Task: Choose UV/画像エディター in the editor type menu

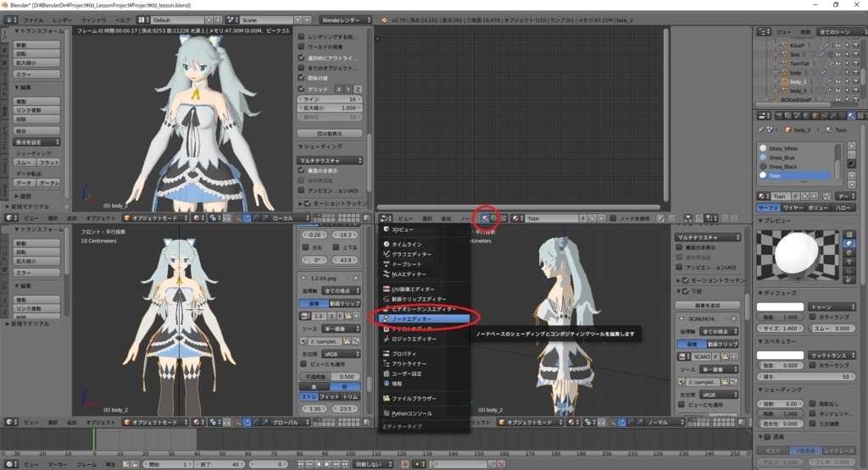Action: point(425,289)
